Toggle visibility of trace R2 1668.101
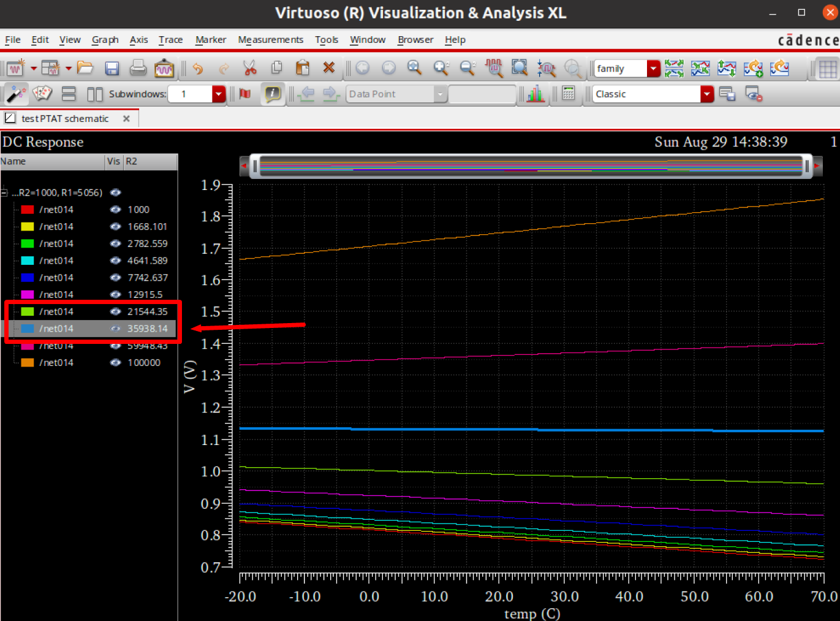The width and height of the screenshot is (840, 621). pyautogui.click(x=115, y=227)
